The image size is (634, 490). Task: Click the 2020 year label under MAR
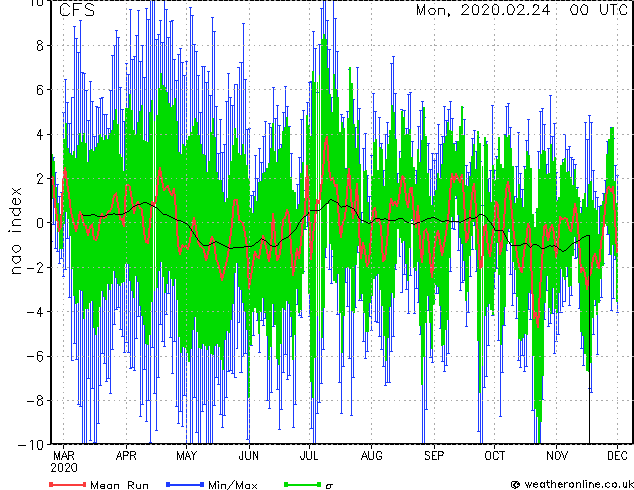(64, 468)
